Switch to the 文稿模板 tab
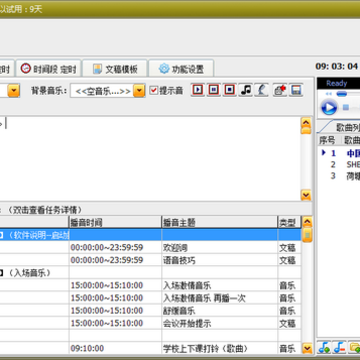The width and height of the screenshot is (360, 360). click(x=115, y=69)
